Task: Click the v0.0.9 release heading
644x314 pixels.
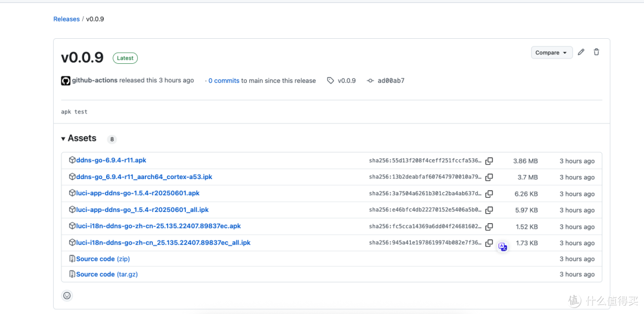Action: tap(82, 58)
